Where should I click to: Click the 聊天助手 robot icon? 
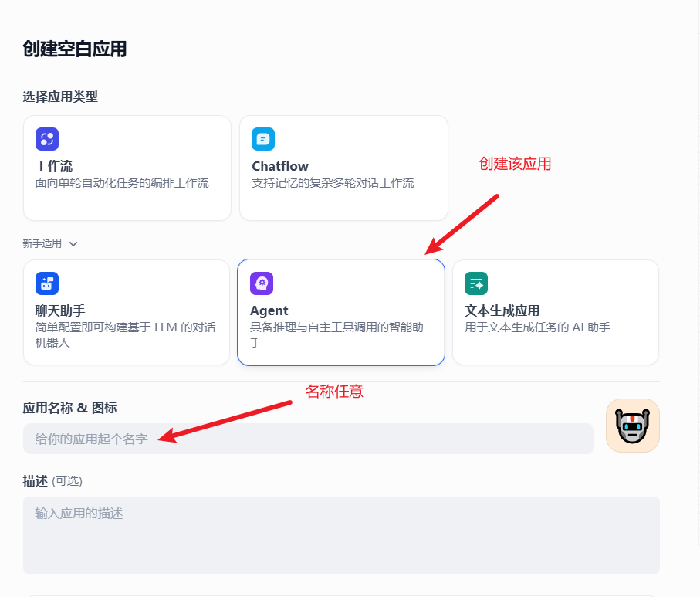point(47,283)
